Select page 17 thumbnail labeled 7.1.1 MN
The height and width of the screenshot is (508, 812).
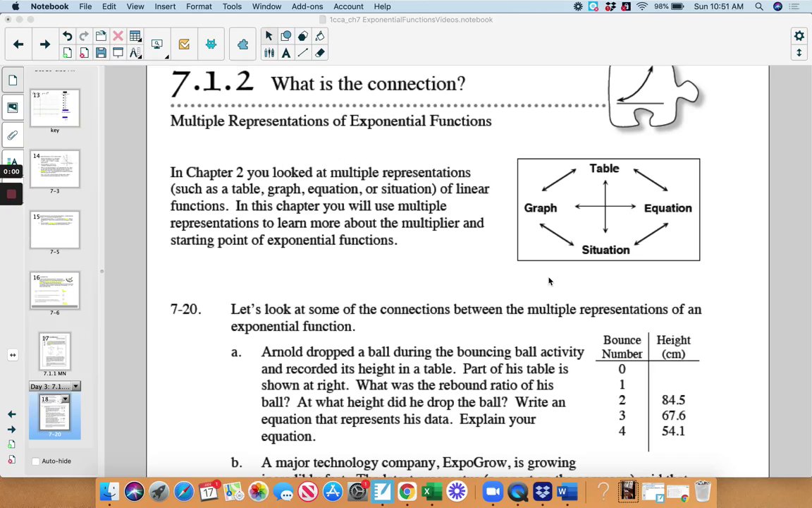tap(55, 351)
